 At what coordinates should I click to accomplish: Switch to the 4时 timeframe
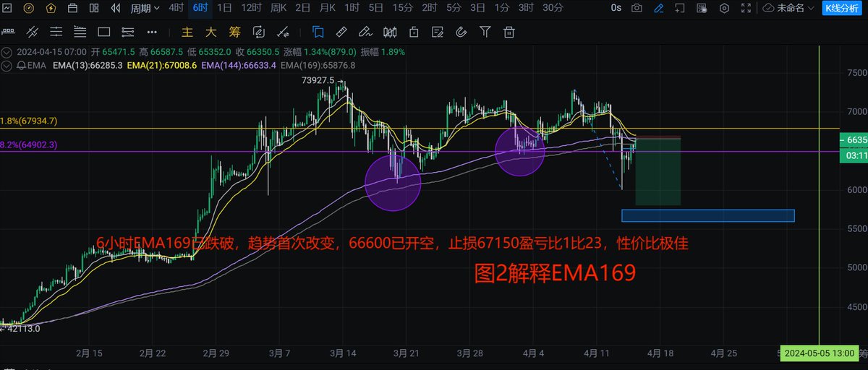[x=176, y=8]
